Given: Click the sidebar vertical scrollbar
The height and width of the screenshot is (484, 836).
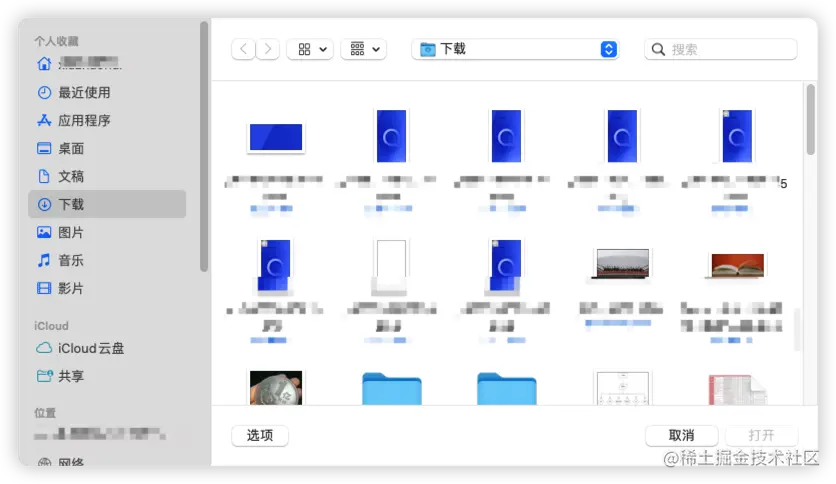Looking at the screenshot, I should [x=204, y=147].
